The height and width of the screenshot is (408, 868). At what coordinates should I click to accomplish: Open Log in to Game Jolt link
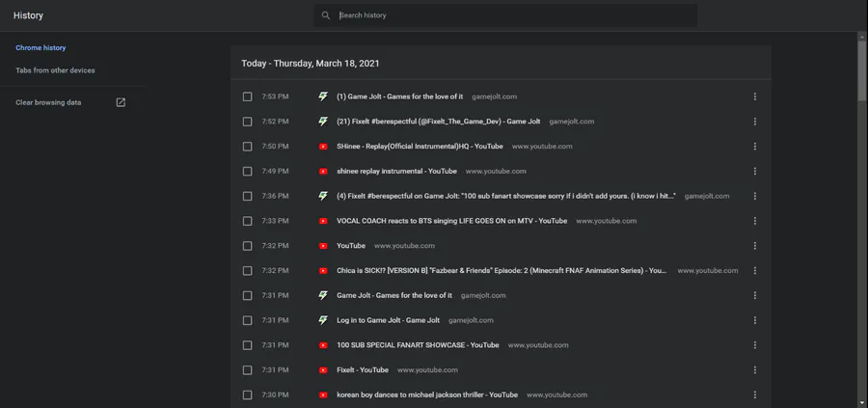click(388, 320)
